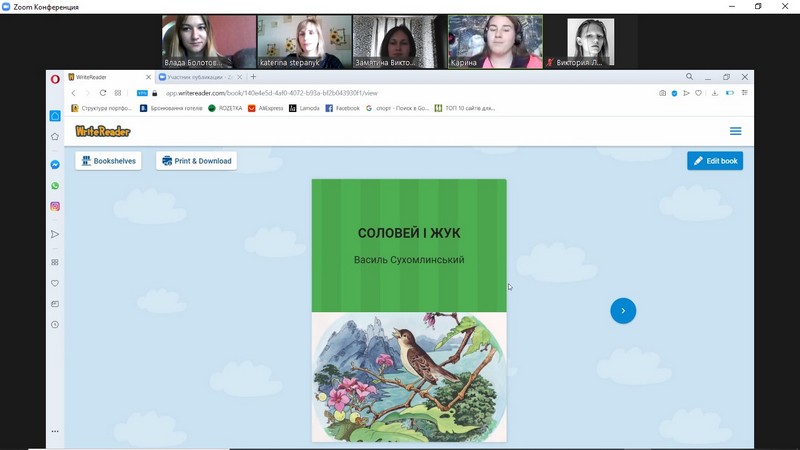This screenshot has width=800, height=450.
Task: Search open tabs with magnifier icon
Action: click(x=689, y=77)
